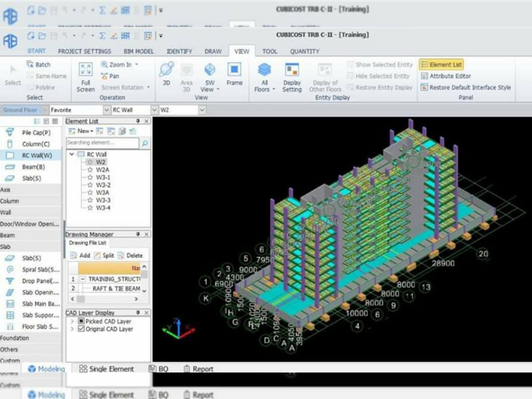Expand the Original CAD Layer node
The width and height of the screenshot is (532, 399).
click(x=72, y=329)
